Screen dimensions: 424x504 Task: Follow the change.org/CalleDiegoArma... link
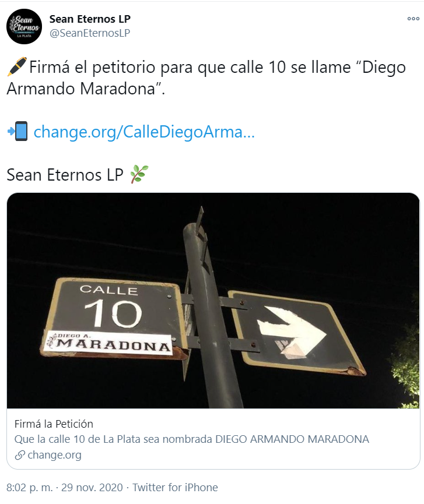144,132
